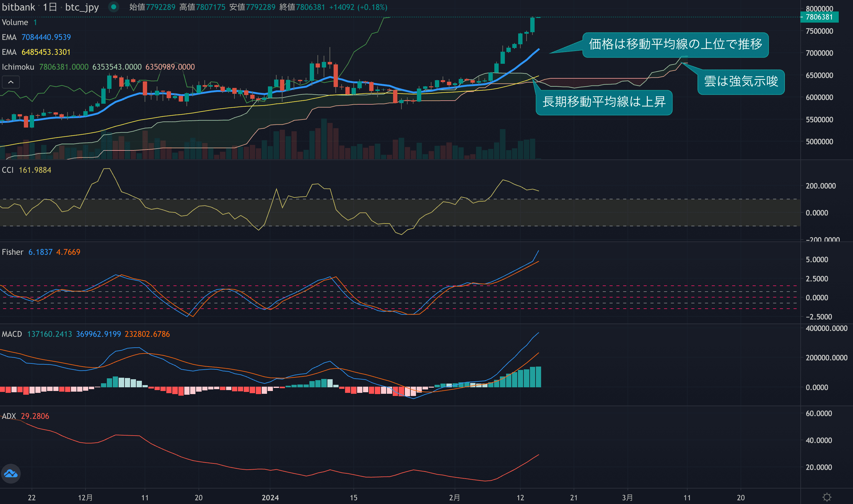
Task: Click the TradingView logo icon
Action: coord(11,473)
